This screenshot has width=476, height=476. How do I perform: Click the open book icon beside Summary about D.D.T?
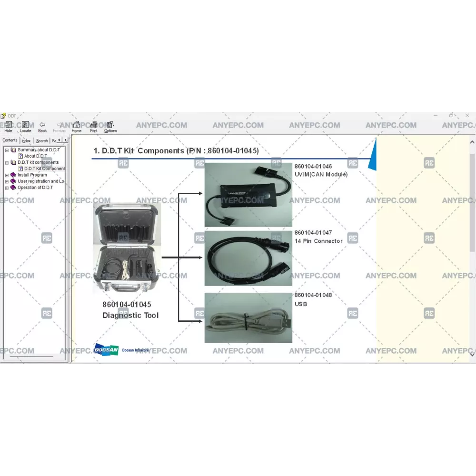tap(13, 150)
